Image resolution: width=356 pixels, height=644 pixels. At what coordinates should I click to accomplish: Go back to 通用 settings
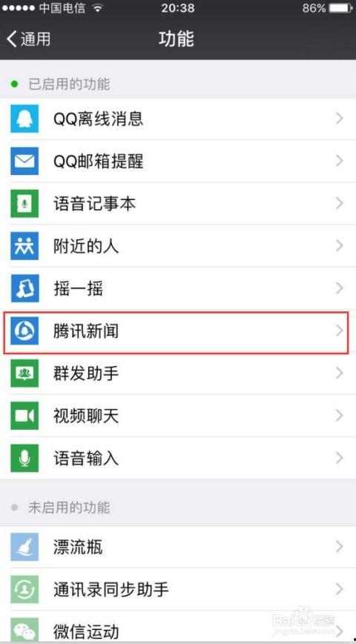[x=28, y=39]
